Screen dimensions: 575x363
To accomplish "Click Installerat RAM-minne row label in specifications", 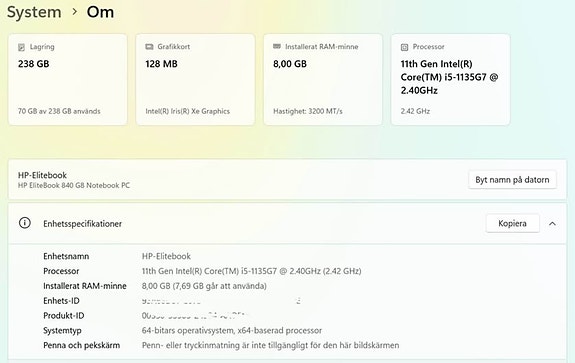I will point(85,286).
